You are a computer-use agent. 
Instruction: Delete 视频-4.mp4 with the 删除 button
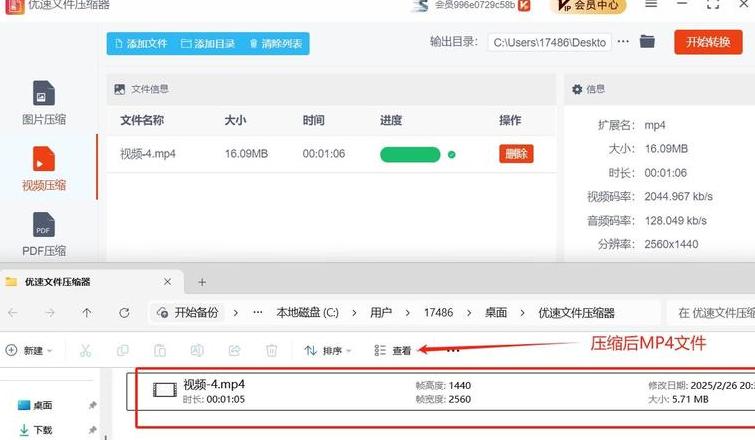pyautogui.click(x=516, y=154)
